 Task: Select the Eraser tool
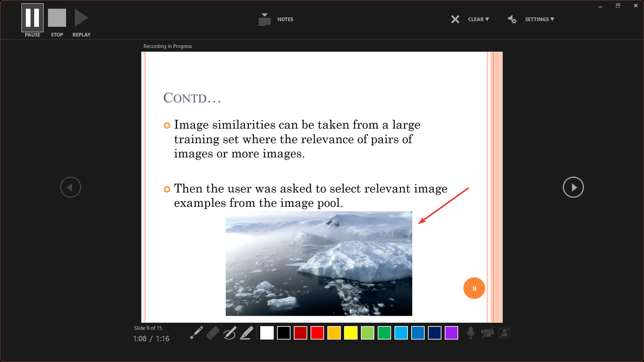click(213, 333)
